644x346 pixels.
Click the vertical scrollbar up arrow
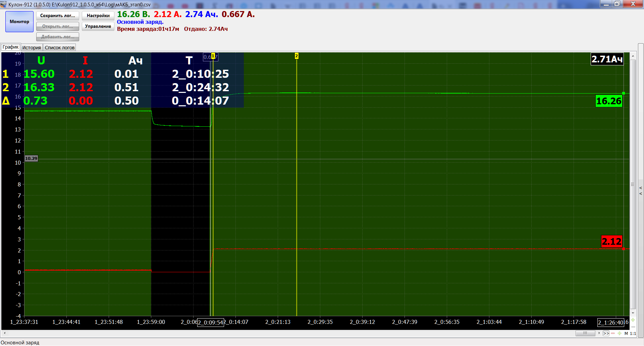633,56
